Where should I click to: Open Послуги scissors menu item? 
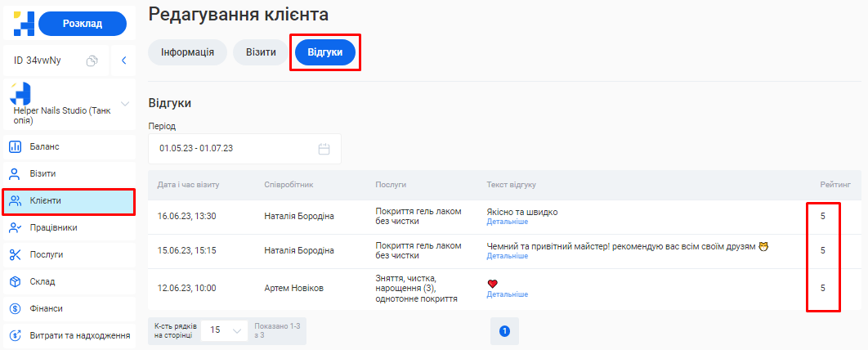pos(15,254)
